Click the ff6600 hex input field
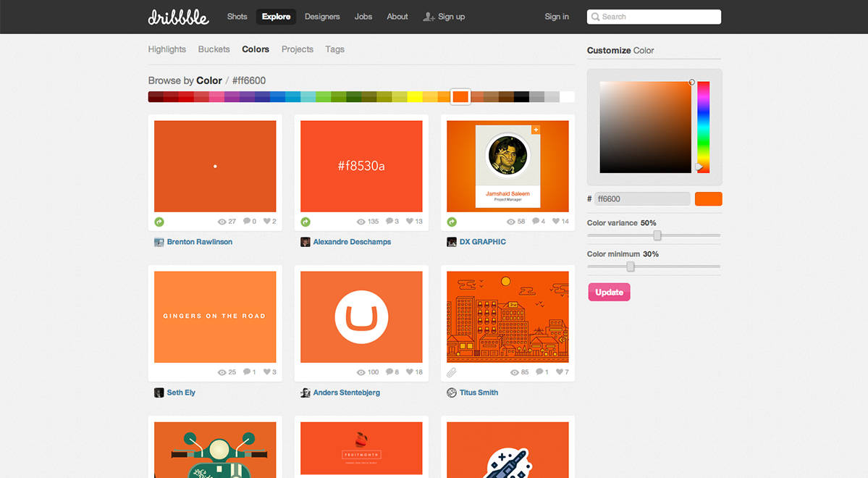The width and height of the screenshot is (868, 478). pos(642,199)
